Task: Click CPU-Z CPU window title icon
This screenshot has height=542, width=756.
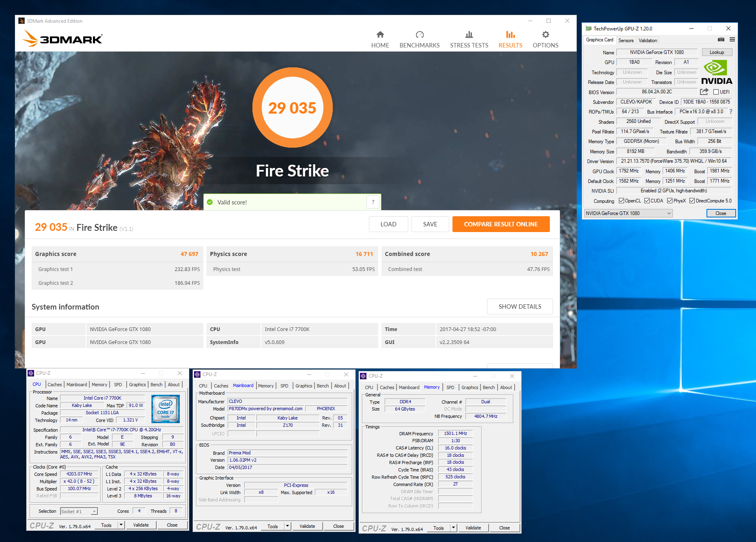Action: [x=31, y=373]
